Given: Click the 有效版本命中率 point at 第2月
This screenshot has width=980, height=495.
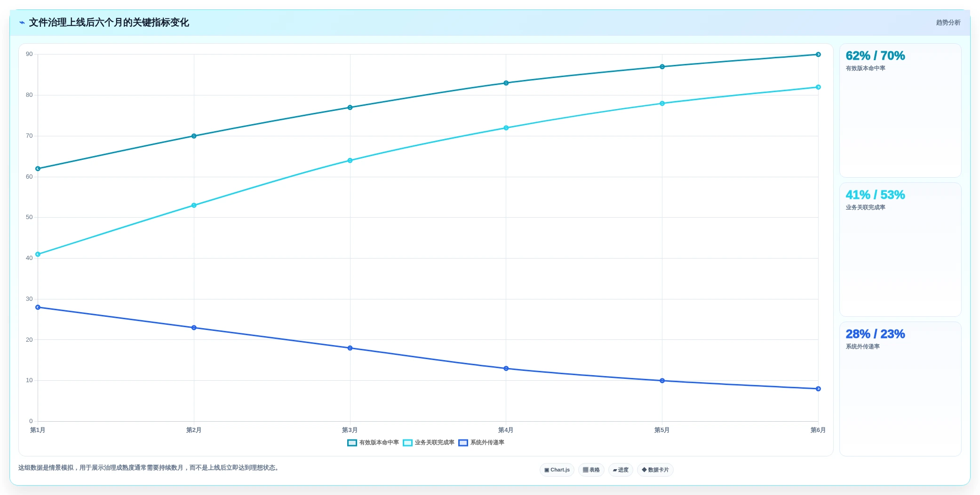Looking at the screenshot, I should point(194,136).
